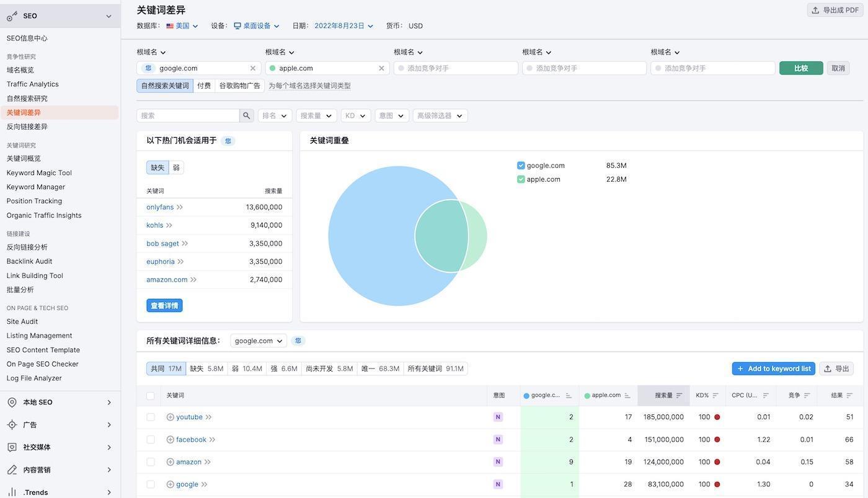Click sort icon on KD% column
Image resolution: width=868 pixels, height=498 pixels.
click(715, 396)
